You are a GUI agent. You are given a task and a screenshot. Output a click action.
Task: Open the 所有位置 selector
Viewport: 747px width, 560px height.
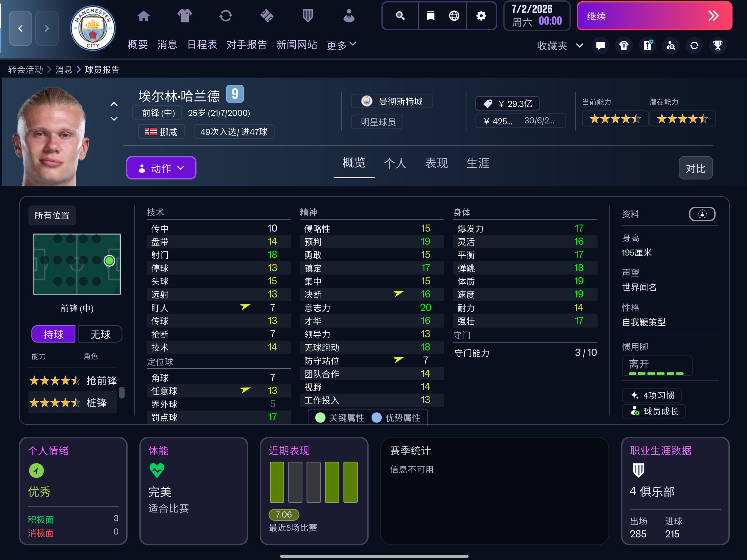tap(52, 215)
